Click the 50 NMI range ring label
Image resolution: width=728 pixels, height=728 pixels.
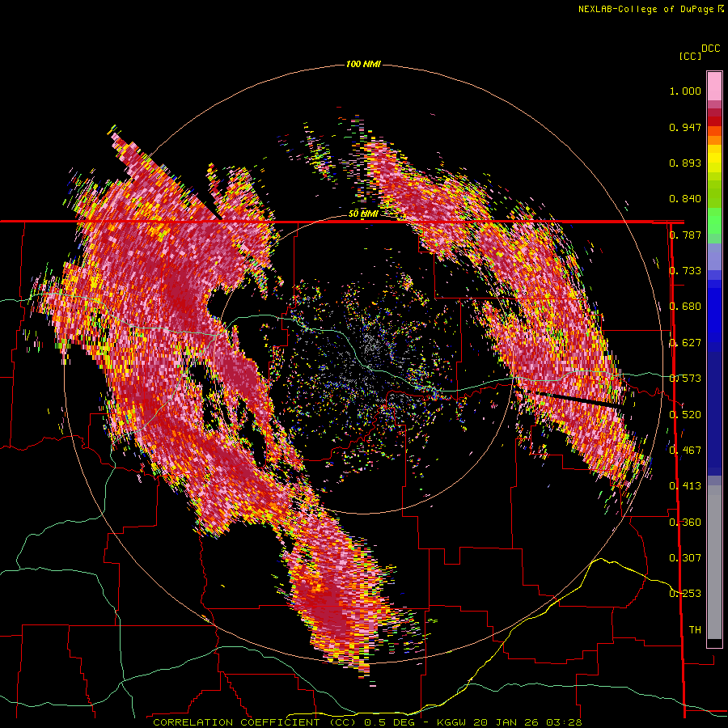click(363, 214)
